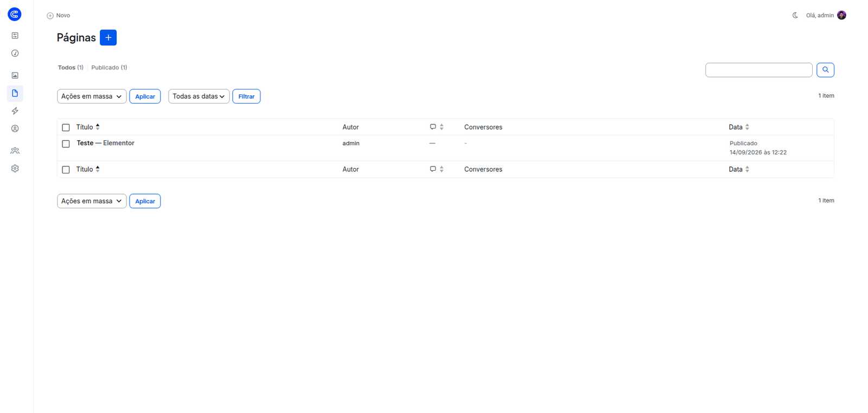The image size is (868, 413).
Task: Click the admin author link
Action: [x=351, y=143]
